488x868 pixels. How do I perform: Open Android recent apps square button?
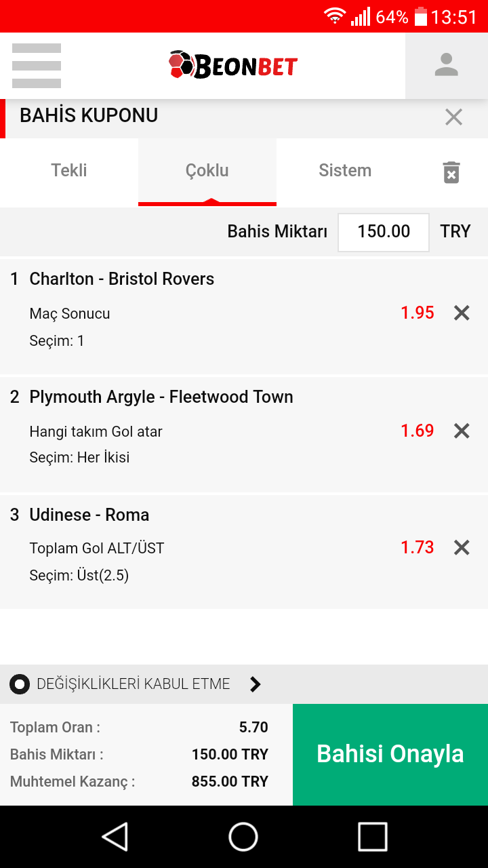(373, 837)
